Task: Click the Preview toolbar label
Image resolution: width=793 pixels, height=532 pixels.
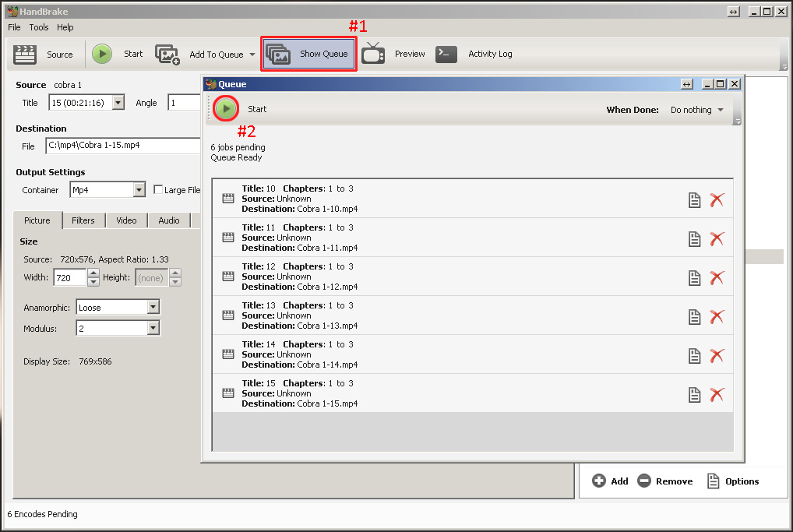Action: pos(410,54)
